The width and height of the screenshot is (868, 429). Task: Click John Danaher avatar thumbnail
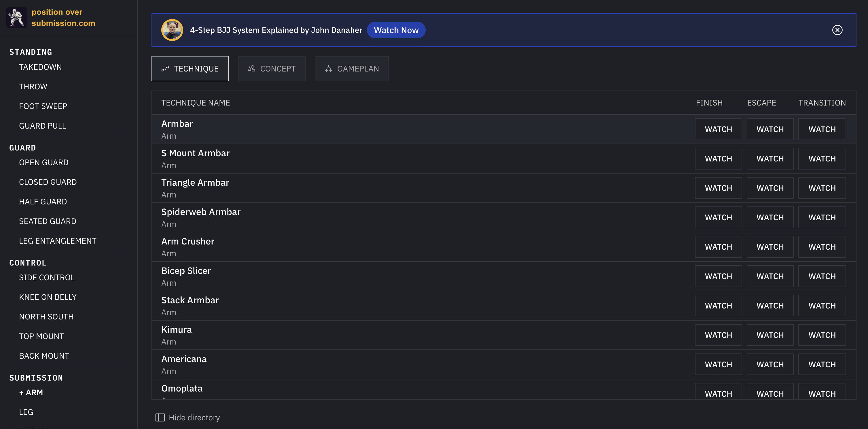(x=172, y=30)
